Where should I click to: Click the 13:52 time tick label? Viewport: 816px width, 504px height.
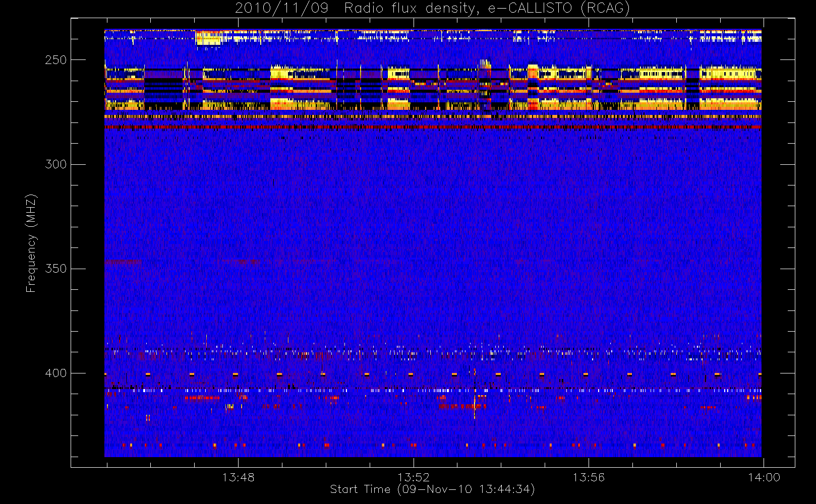pos(414,477)
